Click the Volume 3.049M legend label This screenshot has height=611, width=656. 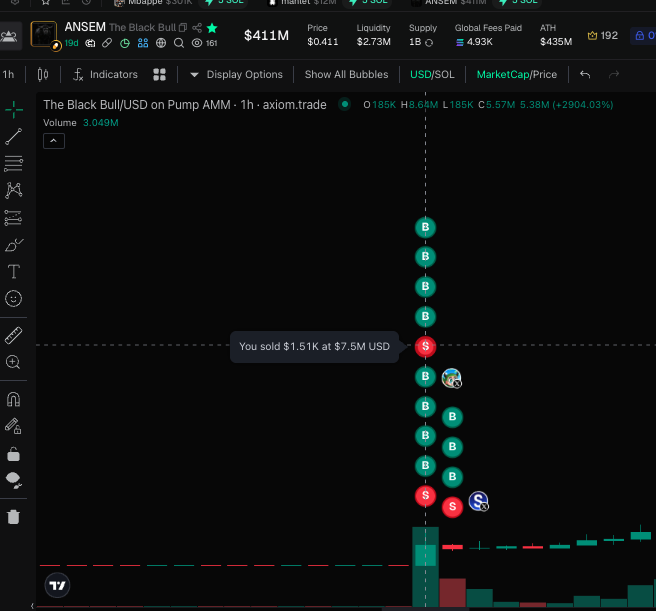[81, 123]
